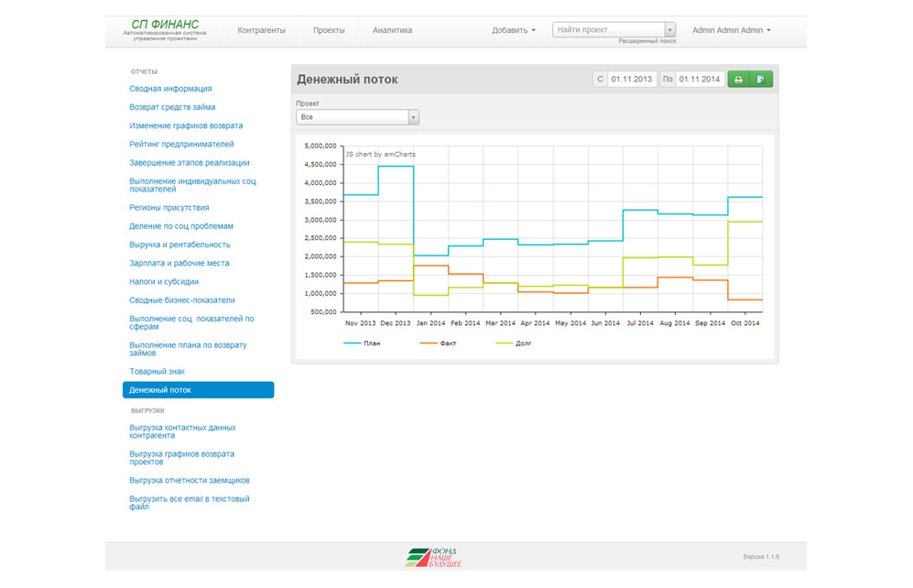Click the project search dropdown arrow
Image resolution: width=913 pixels, height=588 pixels.
pos(669,29)
